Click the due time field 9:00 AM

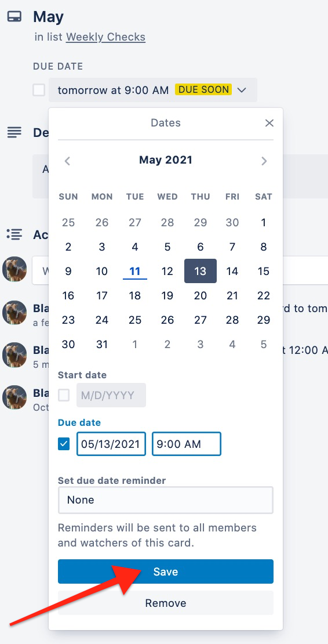tap(187, 444)
